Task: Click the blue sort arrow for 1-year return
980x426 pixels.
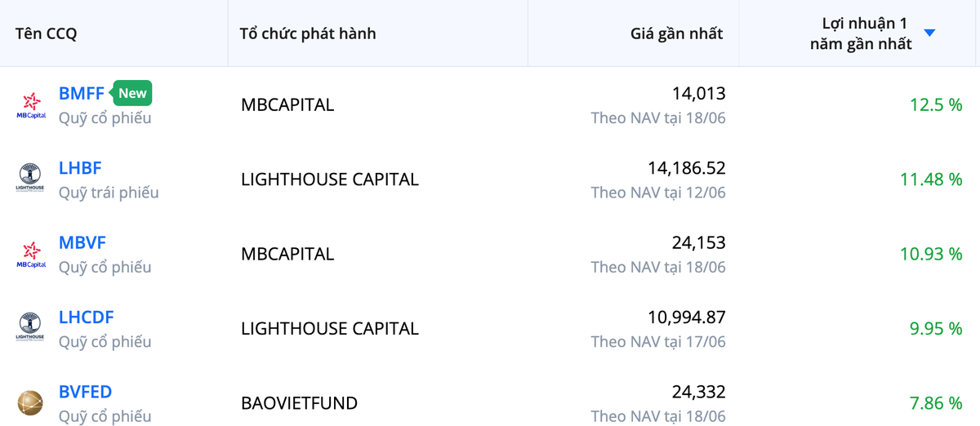Action: [x=929, y=33]
